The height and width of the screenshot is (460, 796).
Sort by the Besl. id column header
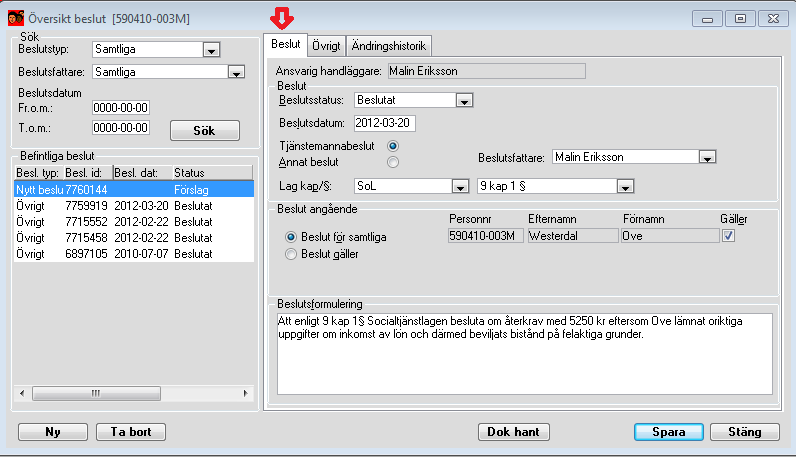pos(88,173)
